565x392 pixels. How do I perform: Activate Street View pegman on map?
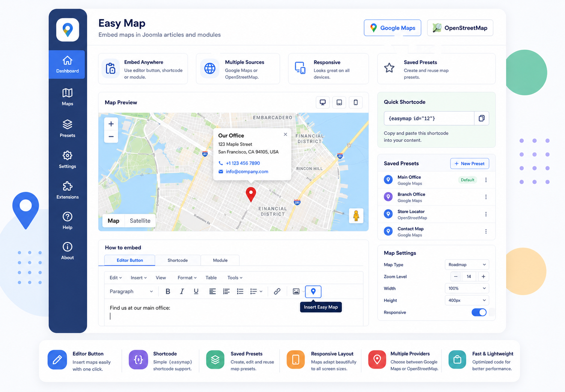click(356, 216)
